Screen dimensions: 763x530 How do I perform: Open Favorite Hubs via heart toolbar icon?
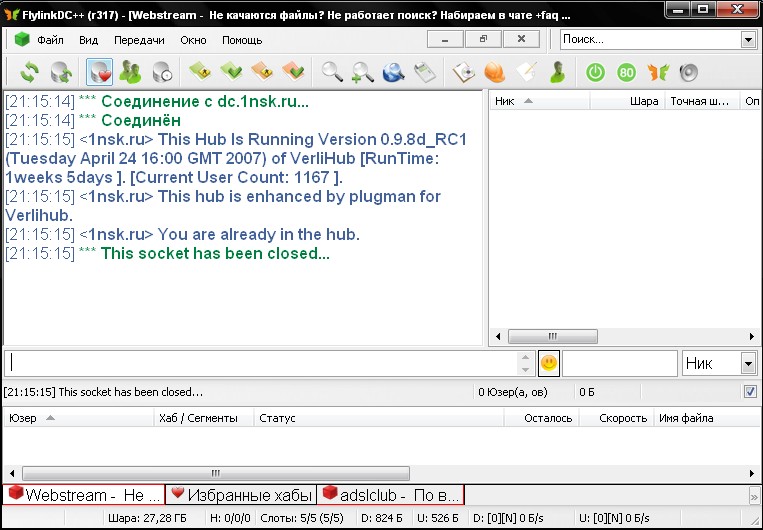[99, 72]
